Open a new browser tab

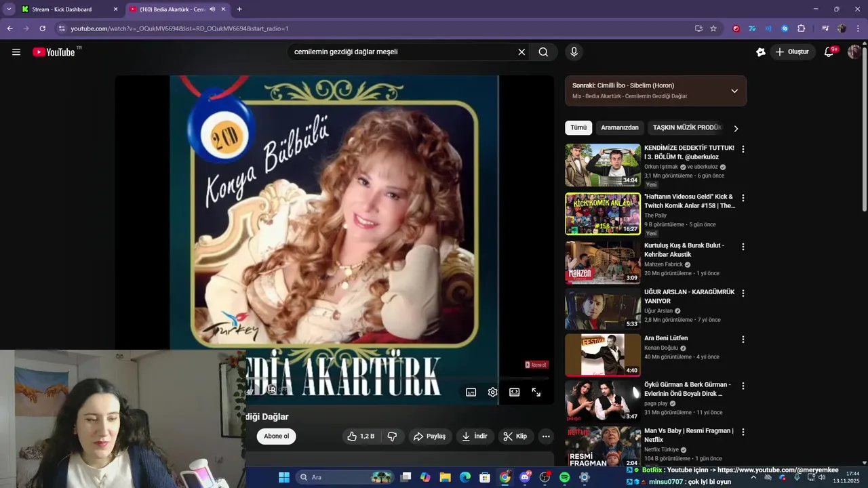click(239, 9)
